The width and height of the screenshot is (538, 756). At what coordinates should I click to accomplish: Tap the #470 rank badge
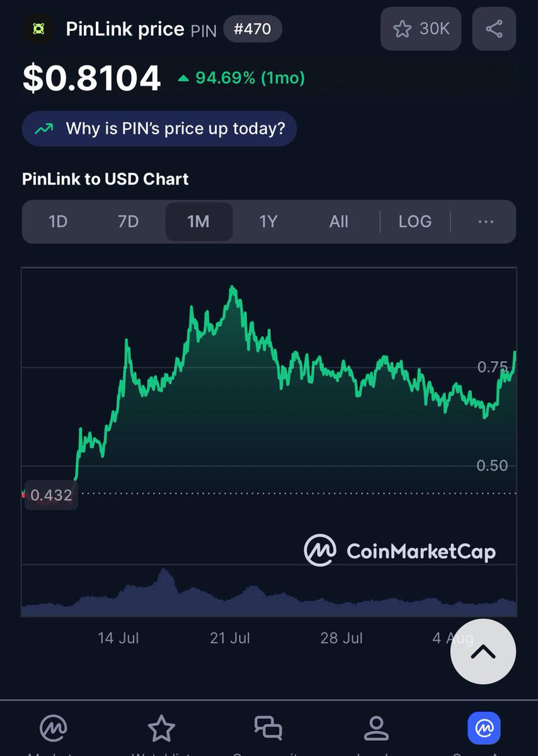(253, 28)
